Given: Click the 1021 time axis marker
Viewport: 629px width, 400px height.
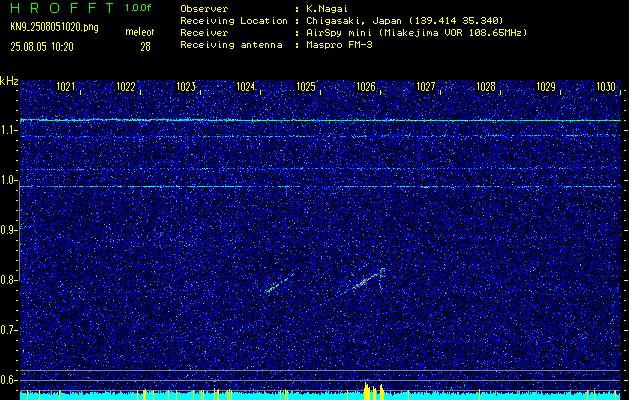Looking at the screenshot, I should click(x=65, y=87).
